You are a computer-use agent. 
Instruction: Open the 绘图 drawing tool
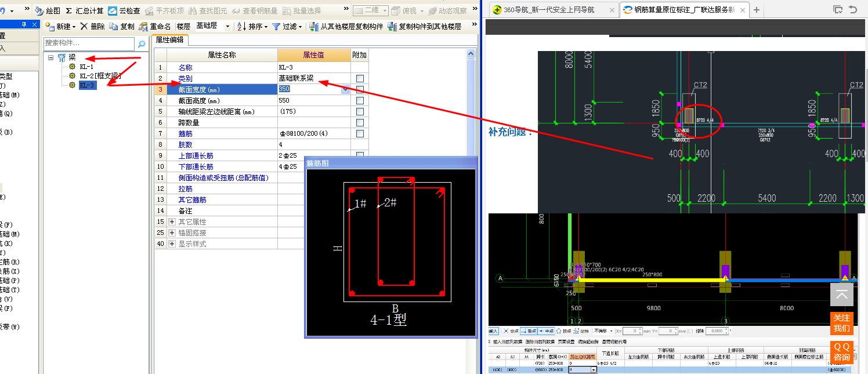48,10
